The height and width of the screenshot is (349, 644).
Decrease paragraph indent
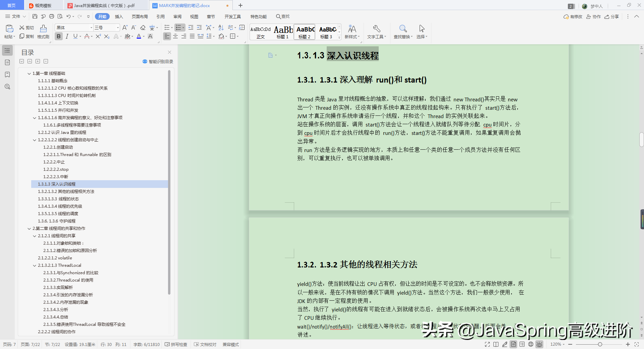coord(191,28)
